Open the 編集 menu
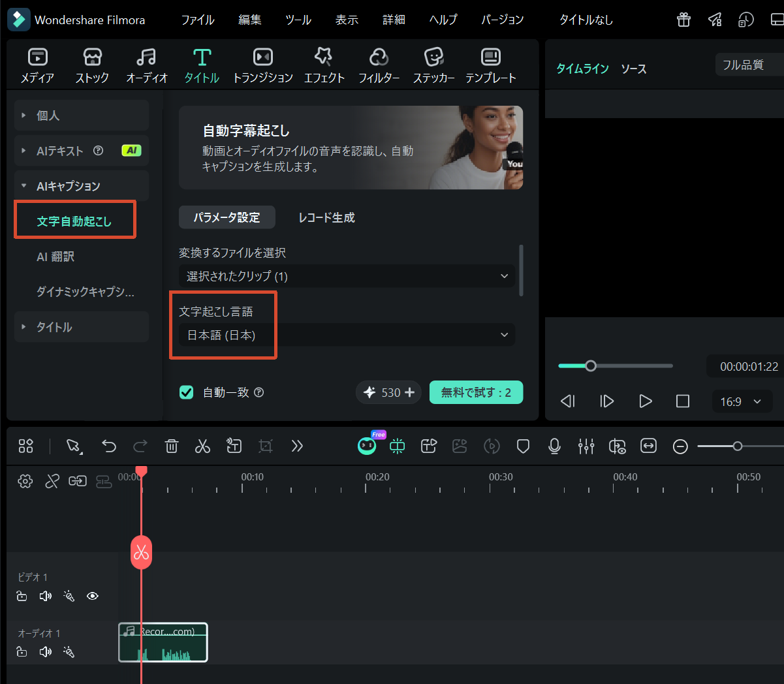 (x=250, y=20)
